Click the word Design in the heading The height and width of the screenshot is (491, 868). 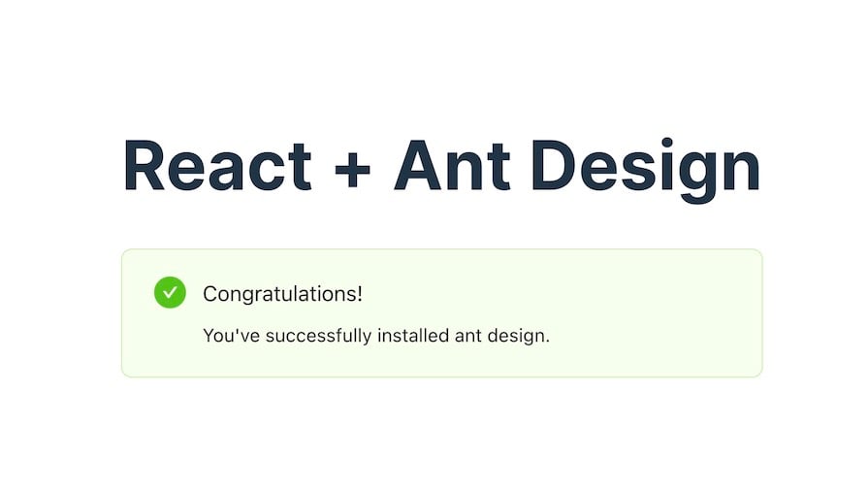point(646,170)
